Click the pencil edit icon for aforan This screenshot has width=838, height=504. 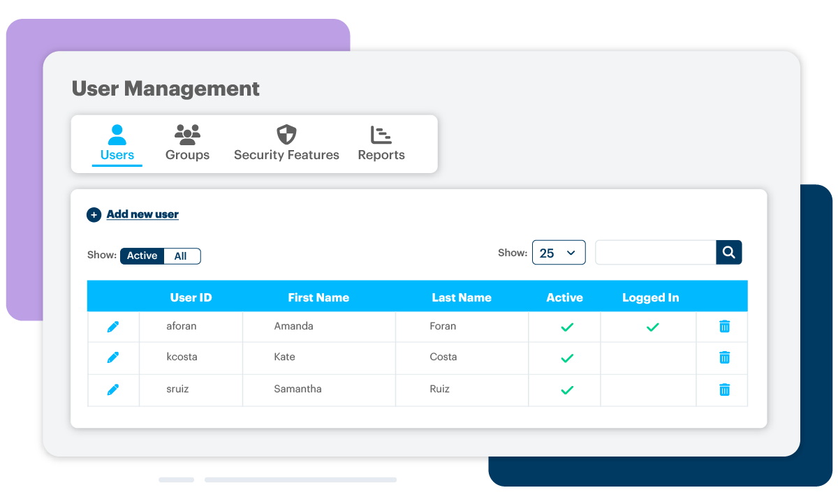113,327
